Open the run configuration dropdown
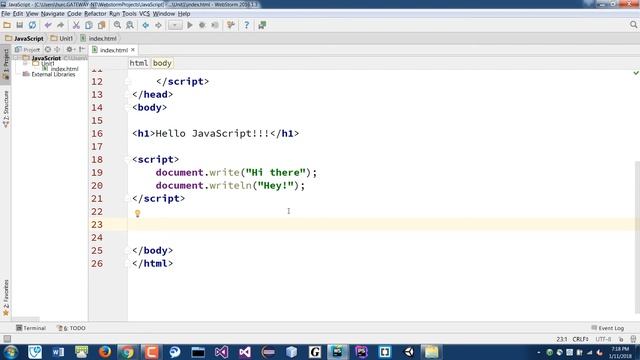Screen dimensions: 640x360 click(175, 25)
